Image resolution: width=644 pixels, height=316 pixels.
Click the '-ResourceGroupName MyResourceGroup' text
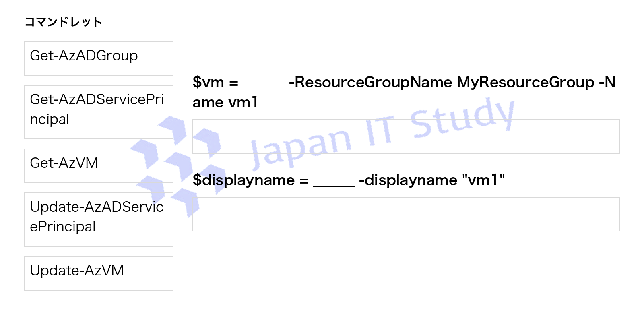(x=442, y=83)
